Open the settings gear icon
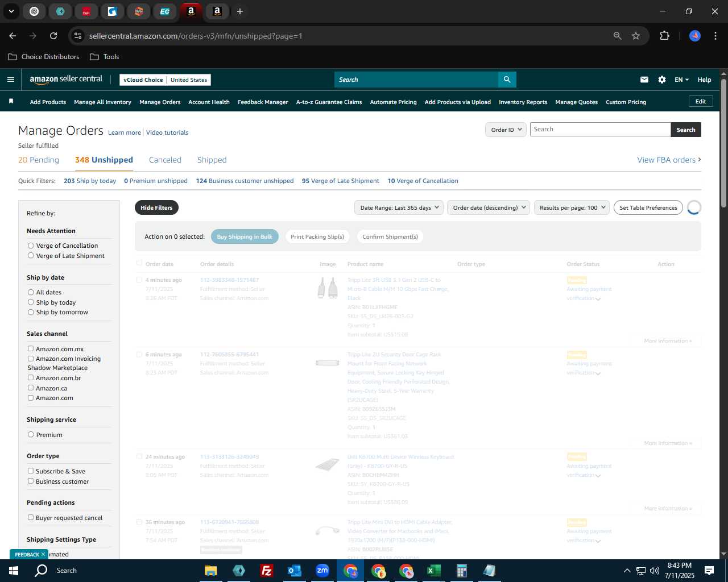The width and height of the screenshot is (728, 582). 662,80
